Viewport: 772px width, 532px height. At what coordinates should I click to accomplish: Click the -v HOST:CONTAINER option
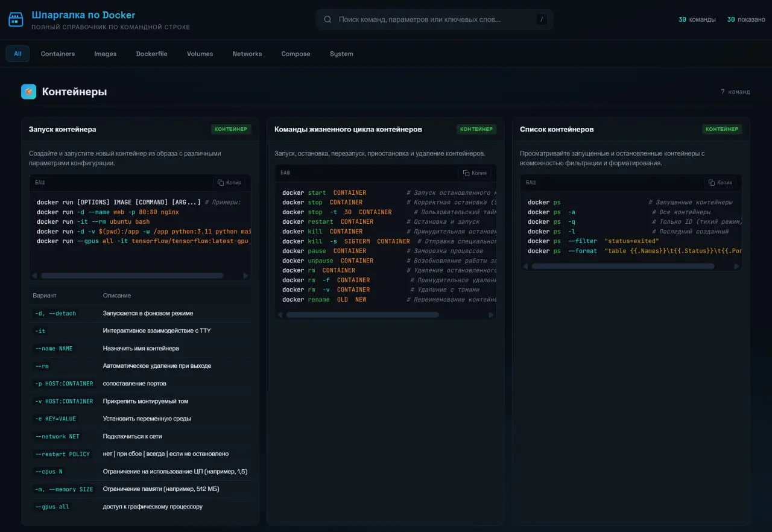click(x=64, y=401)
